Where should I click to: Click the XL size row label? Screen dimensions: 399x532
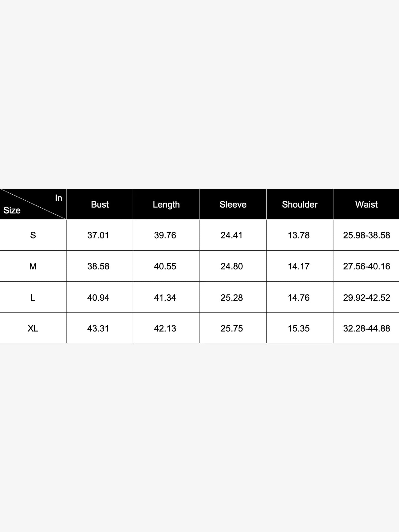pos(33,329)
